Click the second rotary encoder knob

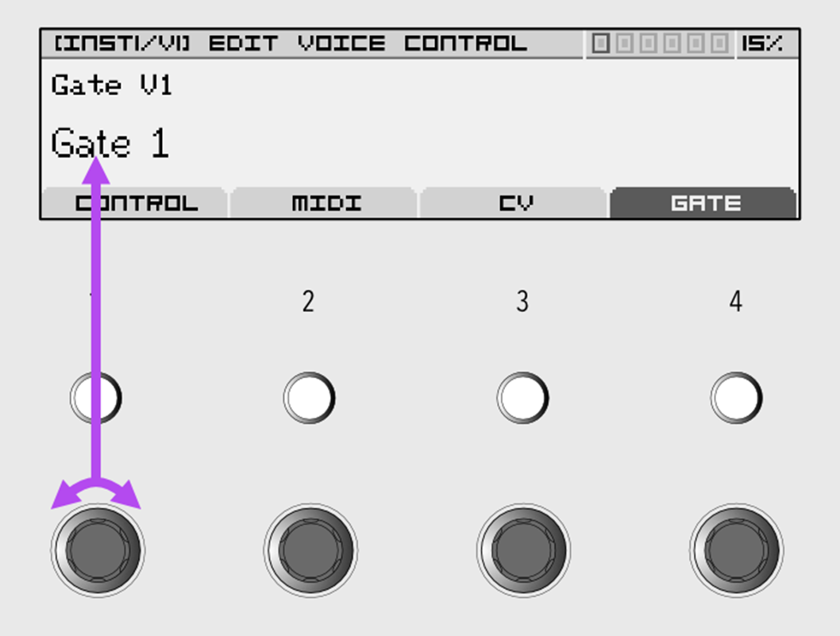(310, 550)
